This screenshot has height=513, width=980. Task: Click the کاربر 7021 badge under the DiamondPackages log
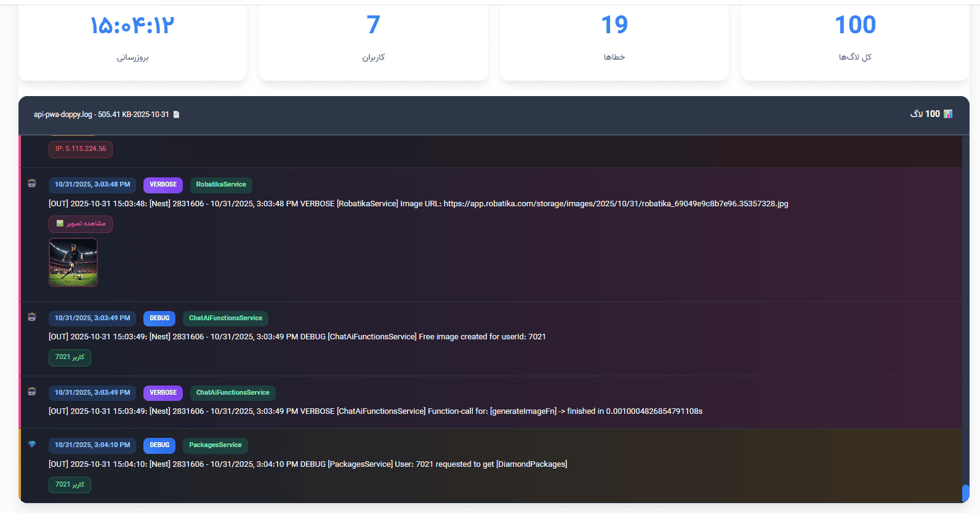[x=70, y=485]
